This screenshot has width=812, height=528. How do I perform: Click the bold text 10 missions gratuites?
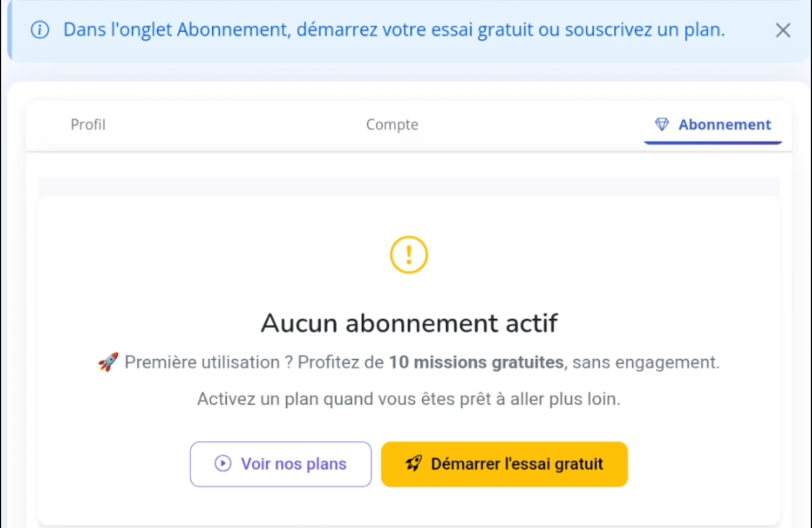click(478, 361)
